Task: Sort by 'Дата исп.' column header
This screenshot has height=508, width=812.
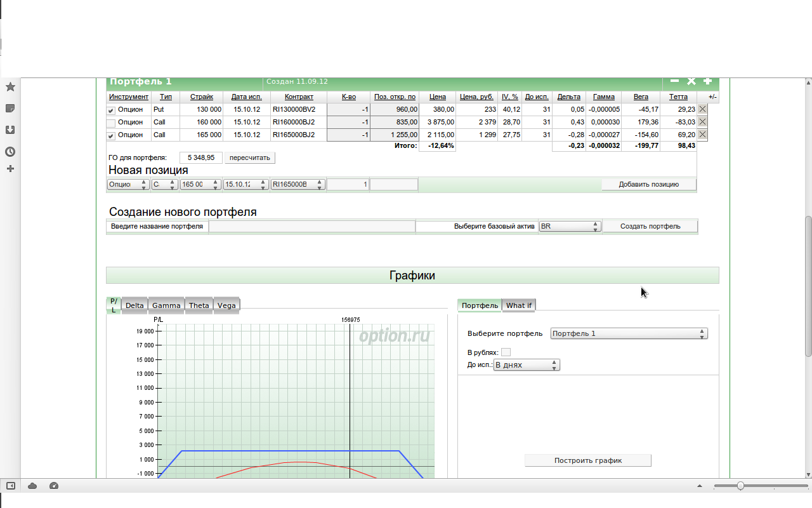Action: click(246, 97)
